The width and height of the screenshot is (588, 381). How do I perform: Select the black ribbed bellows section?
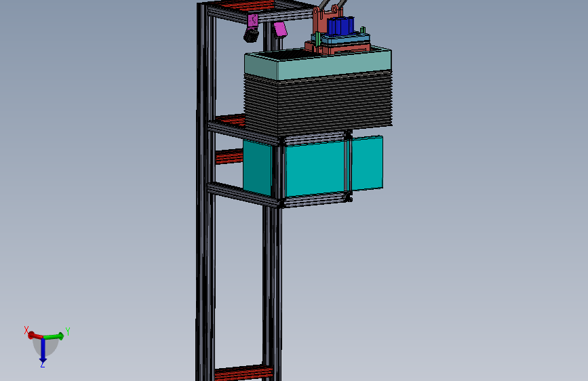(318, 103)
